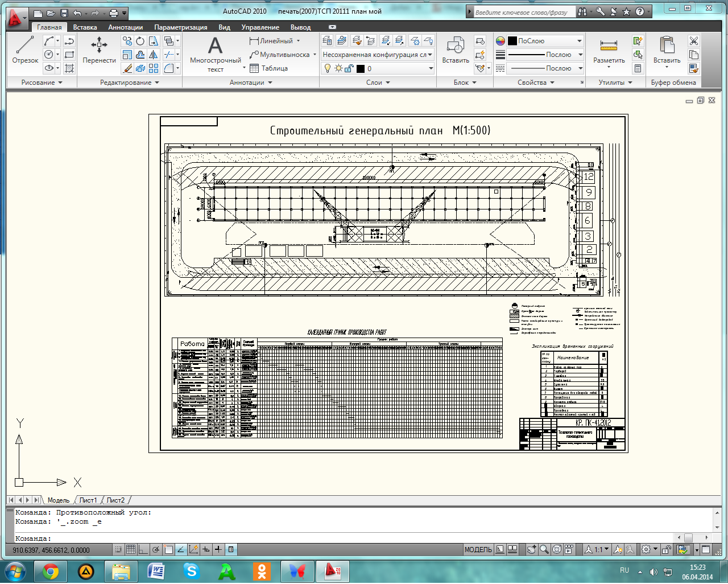
Task: Select the Отрезок line tool
Action: 25,50
